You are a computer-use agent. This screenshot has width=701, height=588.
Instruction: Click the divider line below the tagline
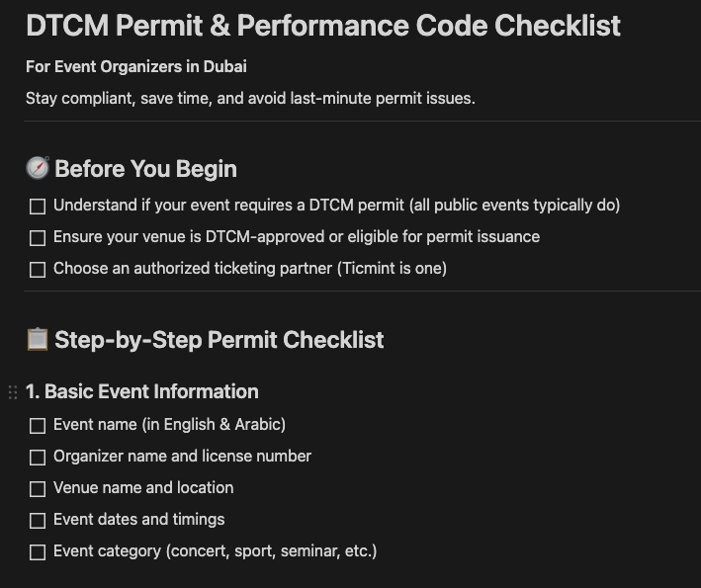coord(362,122)
